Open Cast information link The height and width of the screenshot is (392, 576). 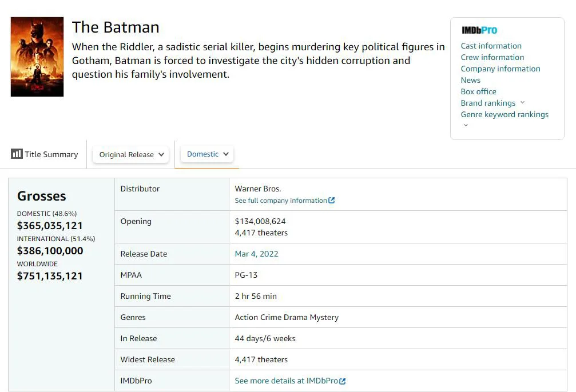[x=491, y=46]
